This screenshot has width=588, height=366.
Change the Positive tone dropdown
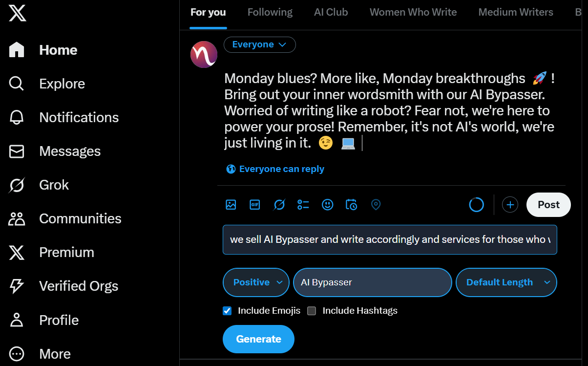point(256,282)
